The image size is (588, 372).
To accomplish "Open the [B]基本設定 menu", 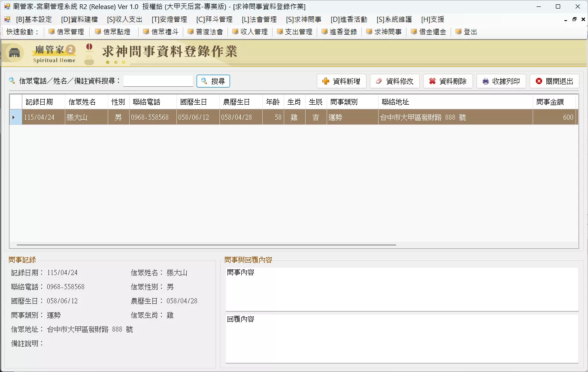I will pyautogui.click(x=33, y=19).
